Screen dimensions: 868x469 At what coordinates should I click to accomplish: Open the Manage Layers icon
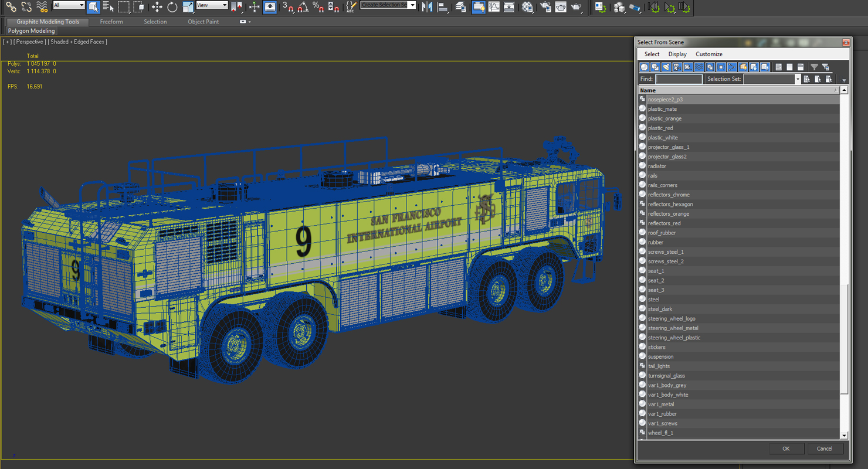click(461, 7)
